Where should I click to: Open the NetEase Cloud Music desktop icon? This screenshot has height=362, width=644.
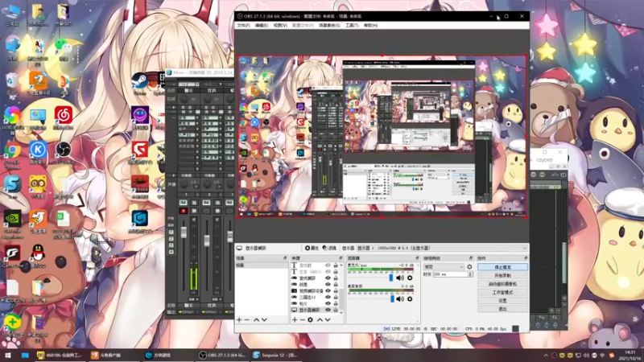[64, 116]
